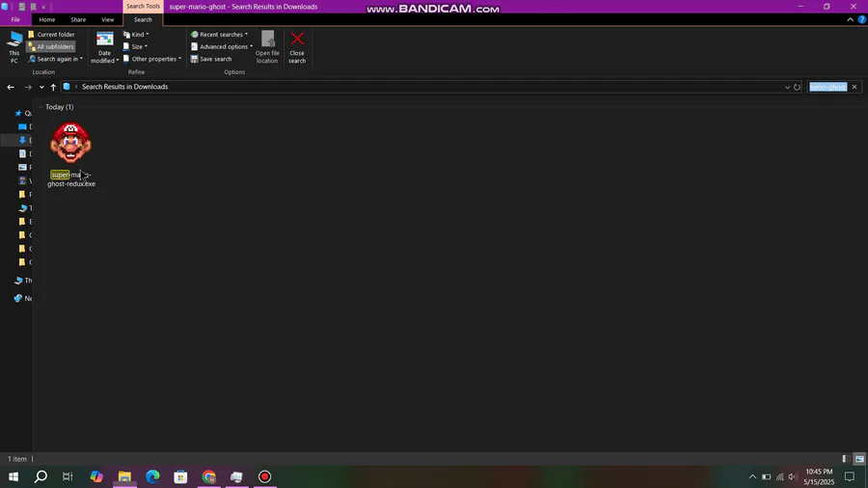Expand the address bar history dropdown
The height and width of the screenshot is (488, 868).
point(787,87)
